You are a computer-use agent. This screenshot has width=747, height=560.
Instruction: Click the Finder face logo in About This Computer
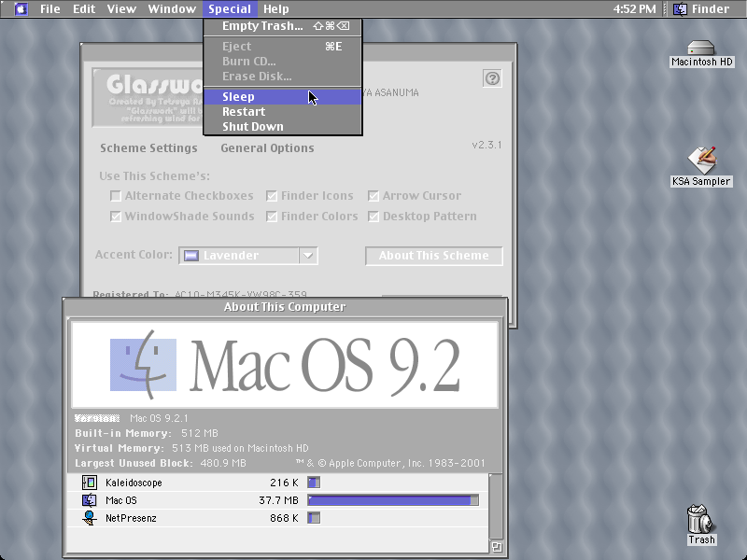144,365
